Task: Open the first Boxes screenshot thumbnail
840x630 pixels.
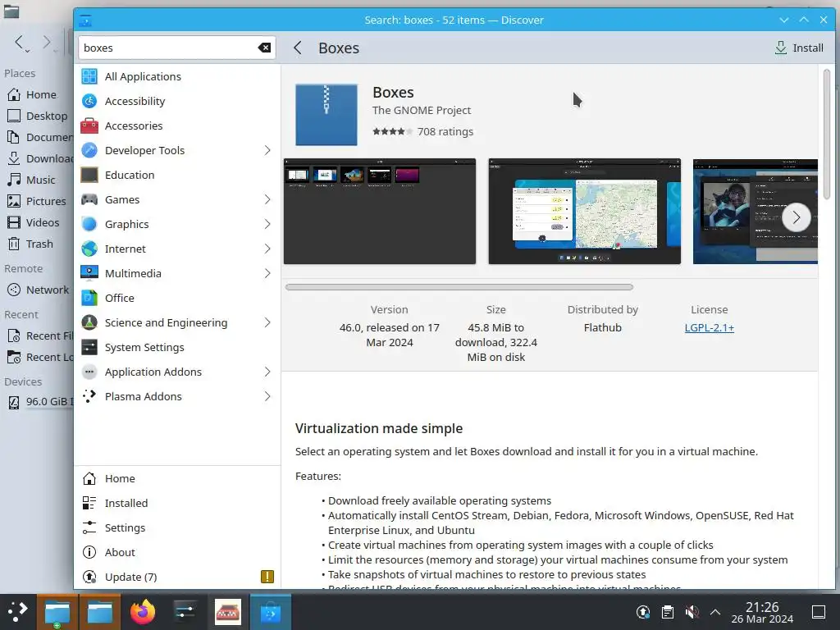Action: 379,211
